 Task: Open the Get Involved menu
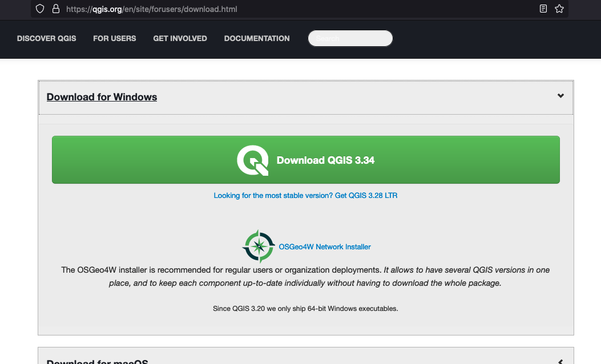coord(180,38)
